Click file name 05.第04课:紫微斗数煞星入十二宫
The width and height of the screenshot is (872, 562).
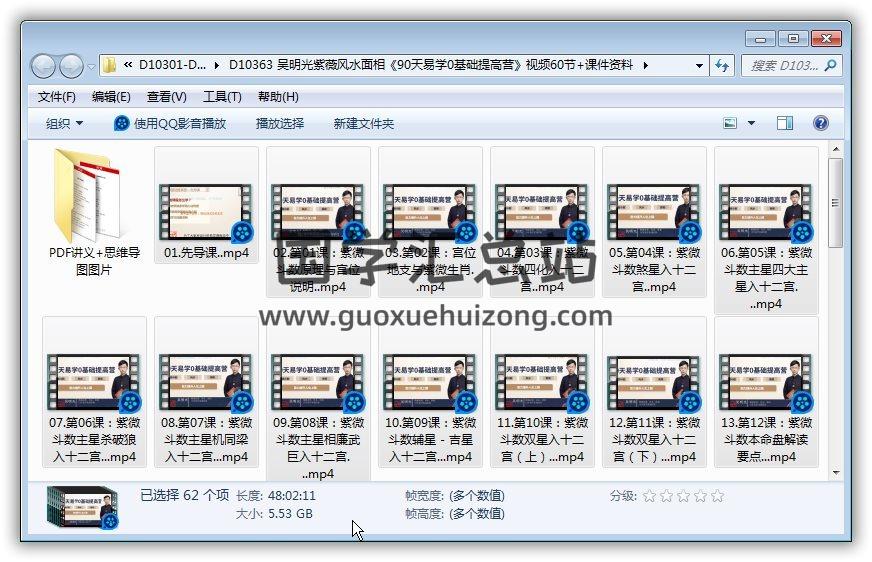654,270
